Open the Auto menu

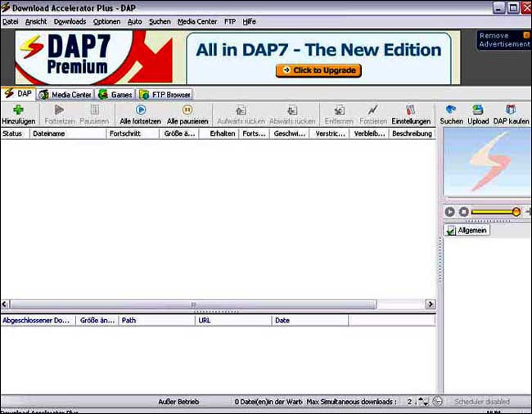click(x=135, y=22)
